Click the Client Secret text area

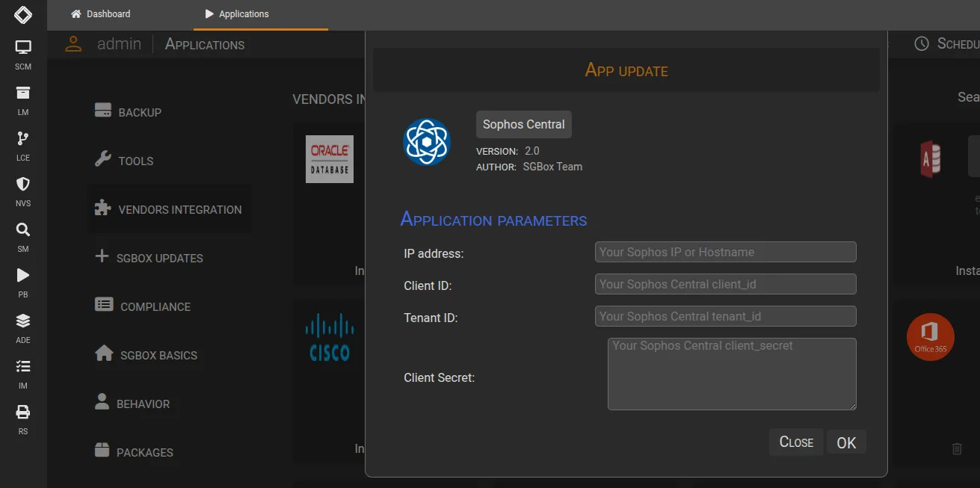click(731, 374)
